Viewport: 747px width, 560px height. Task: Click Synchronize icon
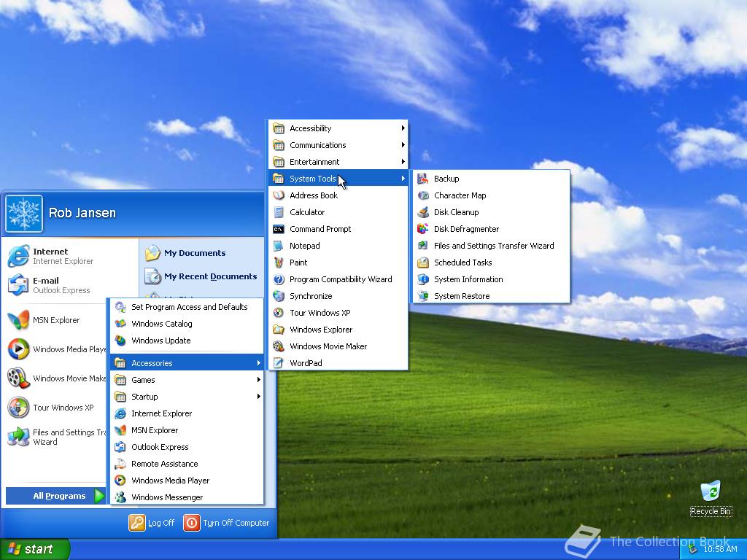279,296
